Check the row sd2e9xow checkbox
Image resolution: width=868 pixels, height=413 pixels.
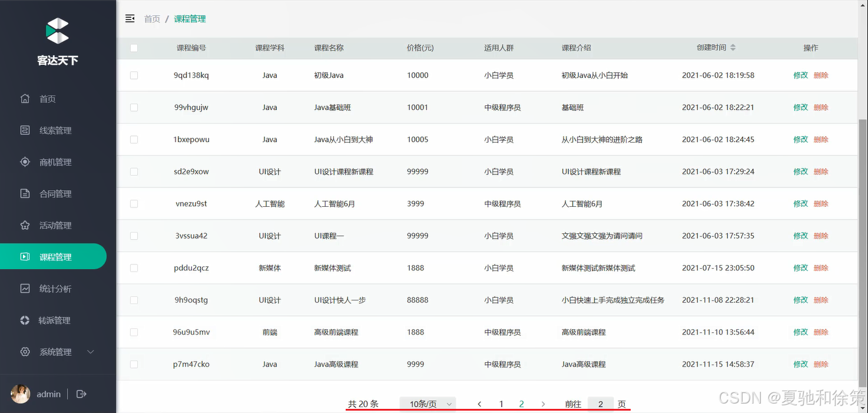(134, 171)
